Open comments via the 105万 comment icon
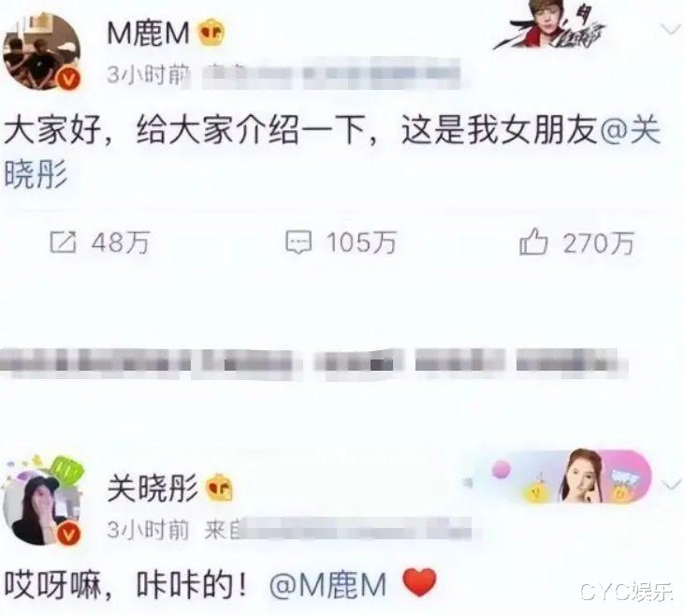This screenshot has height=616, width=684. click(x=298, y=242)
